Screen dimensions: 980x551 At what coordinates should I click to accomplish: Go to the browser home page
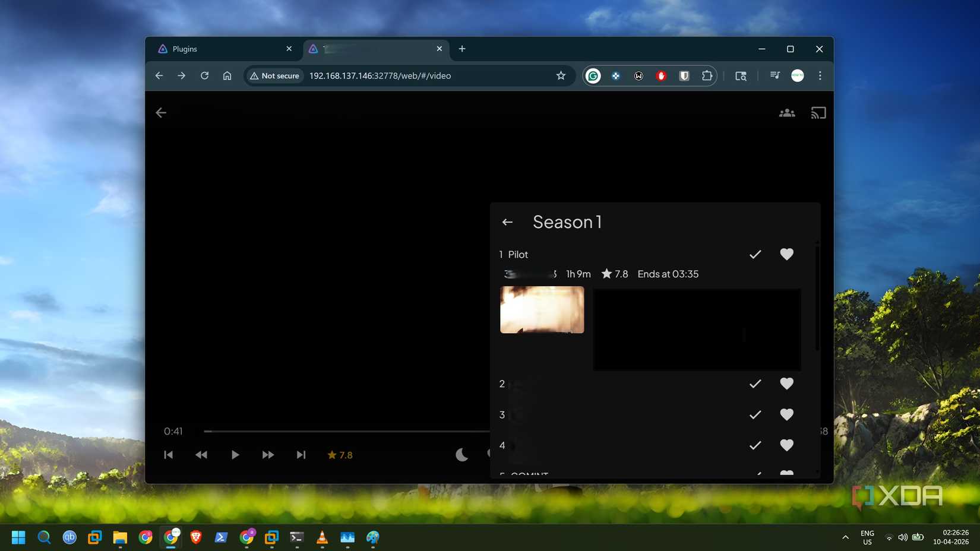[x=227, y=76]
